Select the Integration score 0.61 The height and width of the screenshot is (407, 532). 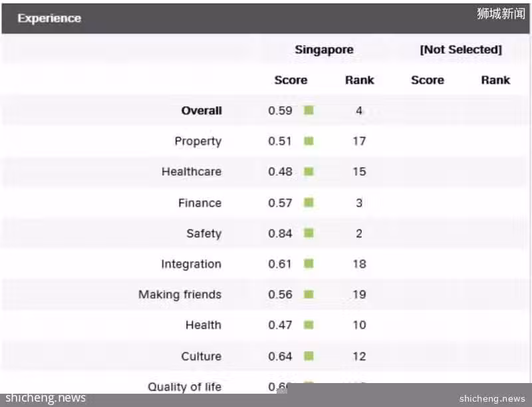(280, 264)
